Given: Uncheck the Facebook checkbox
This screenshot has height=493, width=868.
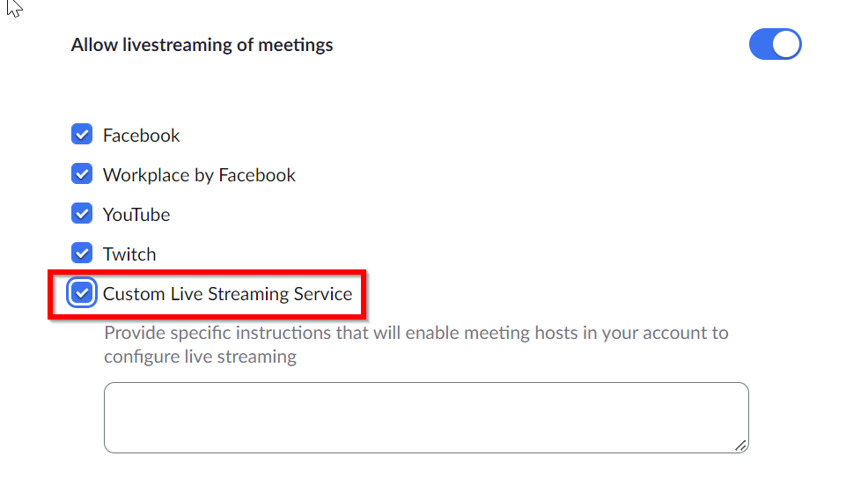Looking at the screenshot, I should (x=82, y=135).
